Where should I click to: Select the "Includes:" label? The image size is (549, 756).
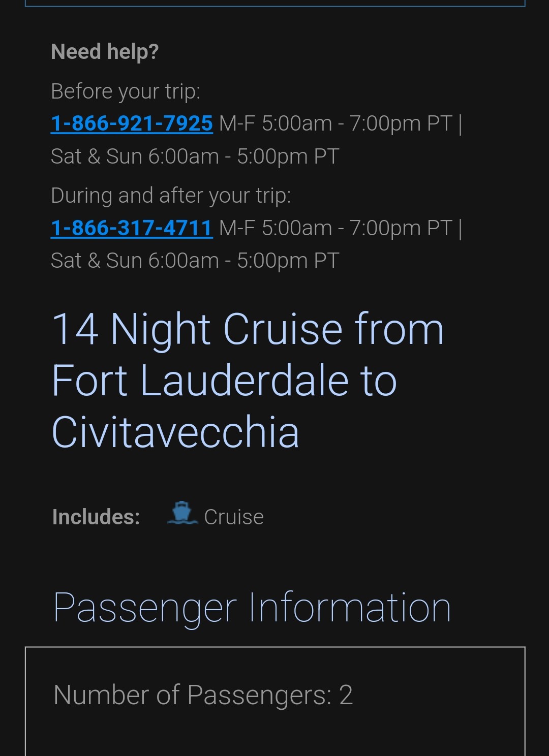pyautogui.click(x=96, y=517)
